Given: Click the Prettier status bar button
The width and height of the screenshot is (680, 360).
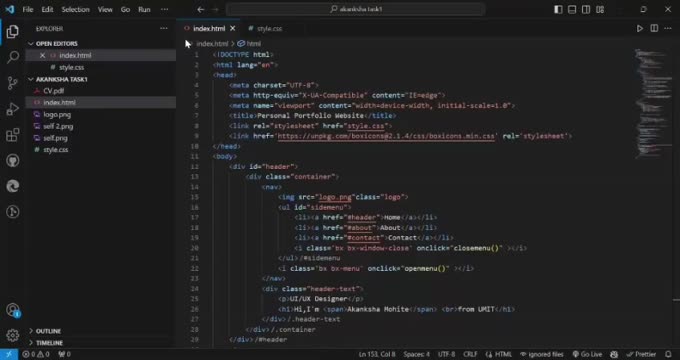Looking at the screenshot, I should pos(641,354).
